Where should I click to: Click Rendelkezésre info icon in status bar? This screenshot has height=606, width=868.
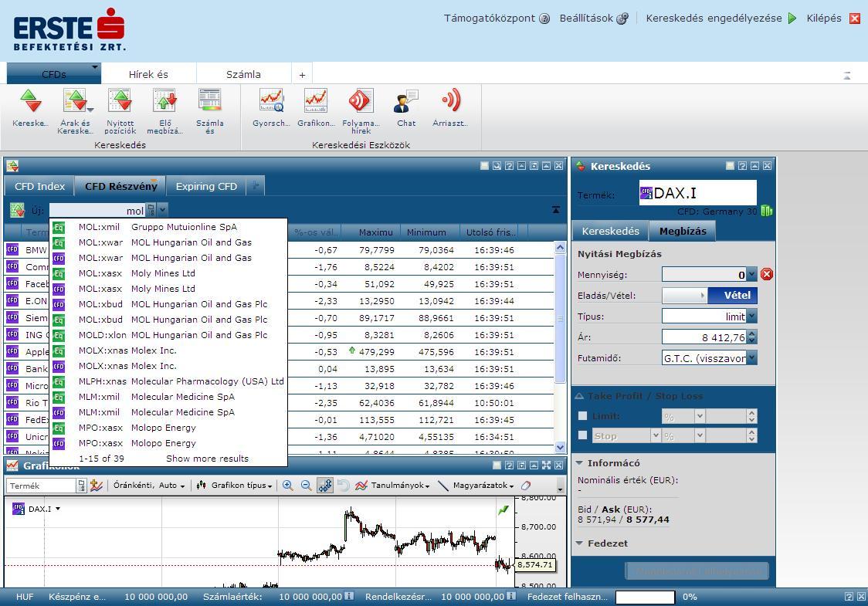(511, 596)
